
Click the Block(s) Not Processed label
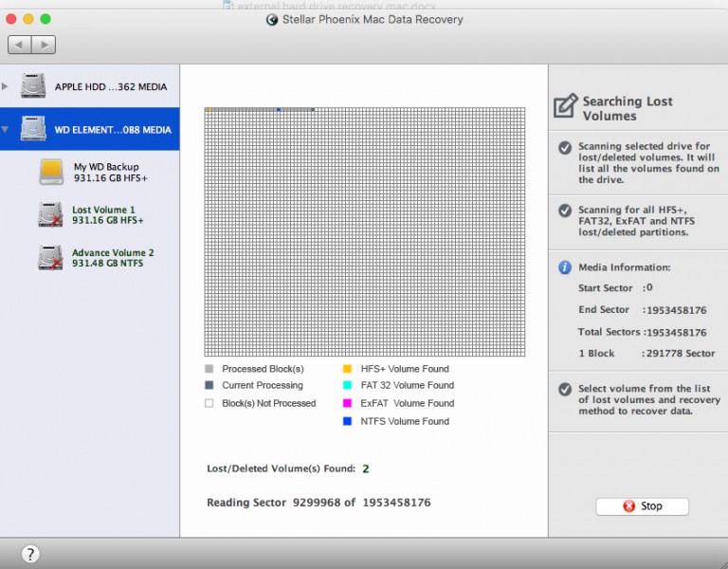269,403
